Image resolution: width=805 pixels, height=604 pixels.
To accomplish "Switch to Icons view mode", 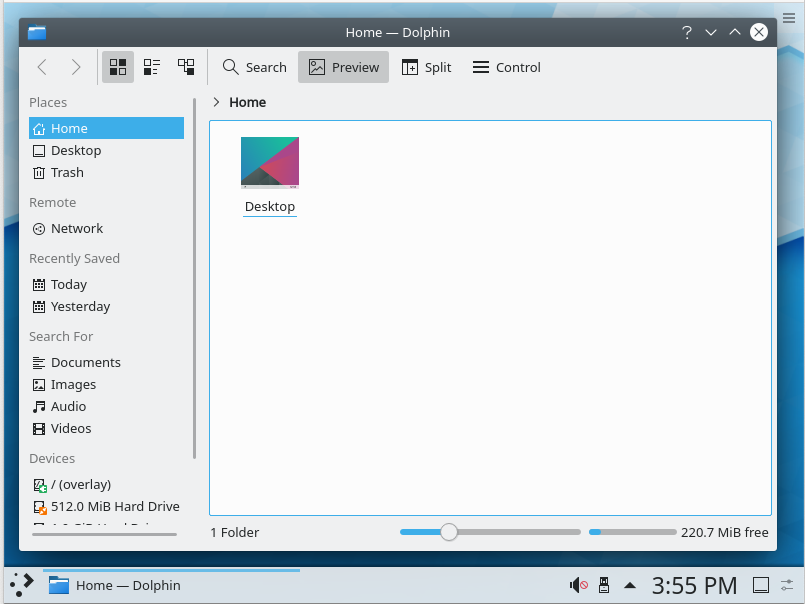I will tap(118, 67).
